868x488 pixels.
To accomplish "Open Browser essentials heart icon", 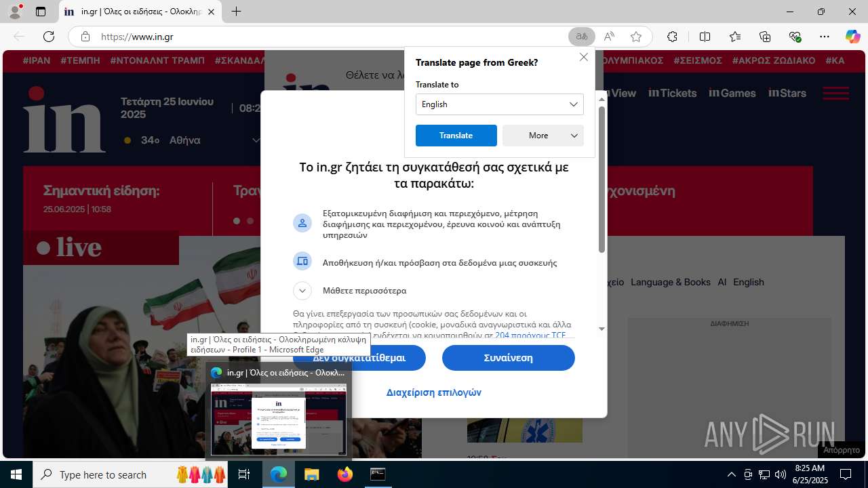I will click(795, 37).
